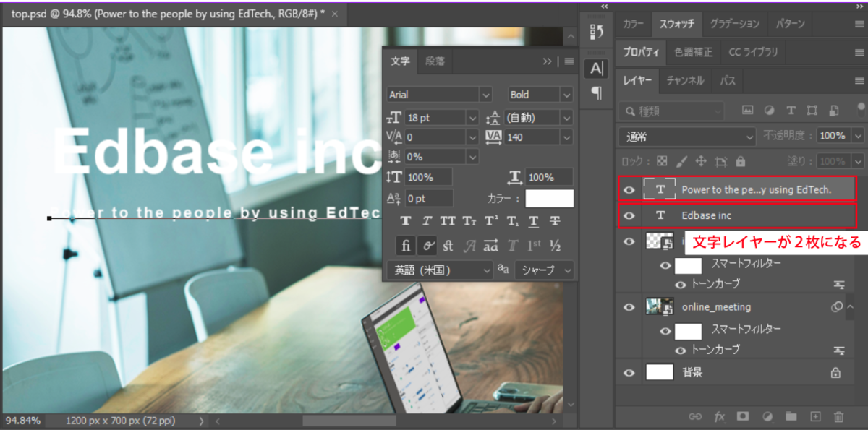Lock transparent pixels in Layers panel
868x430 pixels.
click(661, 161)
